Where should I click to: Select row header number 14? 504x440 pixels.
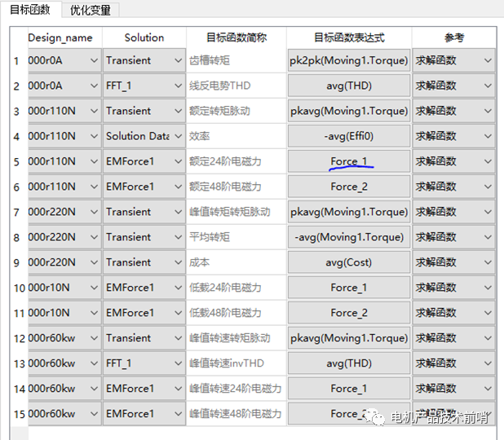coord(19,389)
